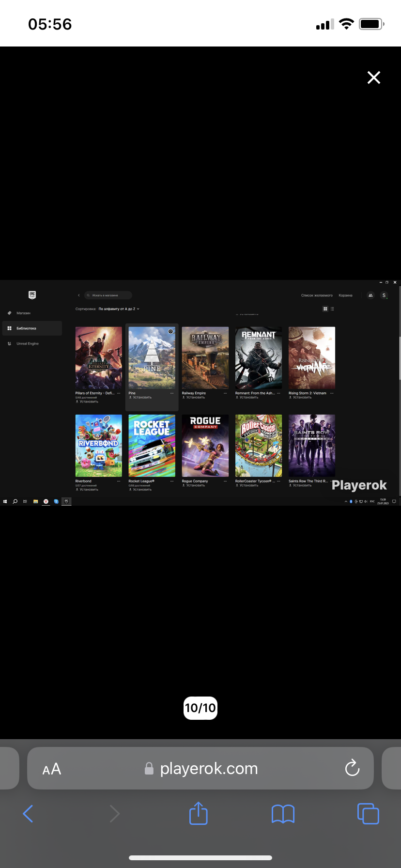This screenshot has width=401, height=868.
Task: Open the Rocket League cover
Action: tap(152, 446)
